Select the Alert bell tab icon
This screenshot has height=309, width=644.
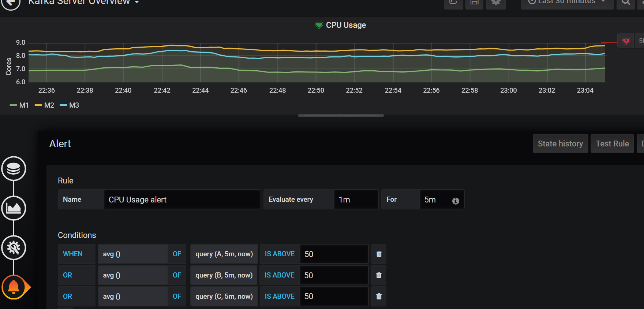tap(14, 287)
